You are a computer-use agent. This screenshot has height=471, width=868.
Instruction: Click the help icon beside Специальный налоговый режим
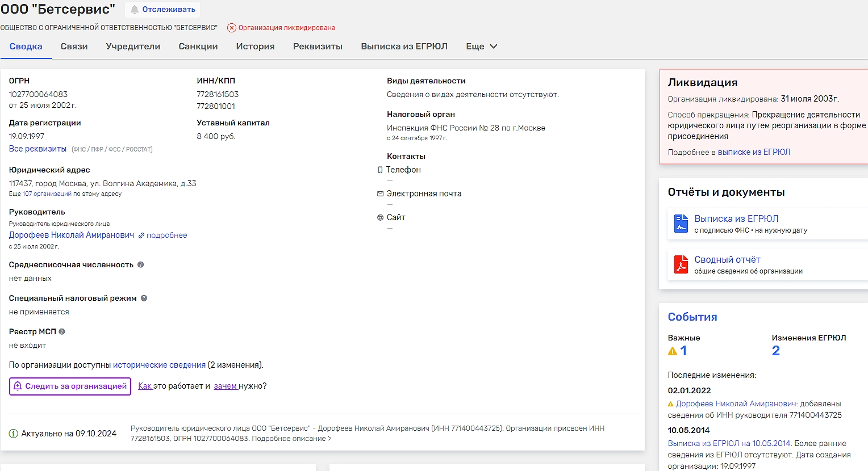pos(144,298)
